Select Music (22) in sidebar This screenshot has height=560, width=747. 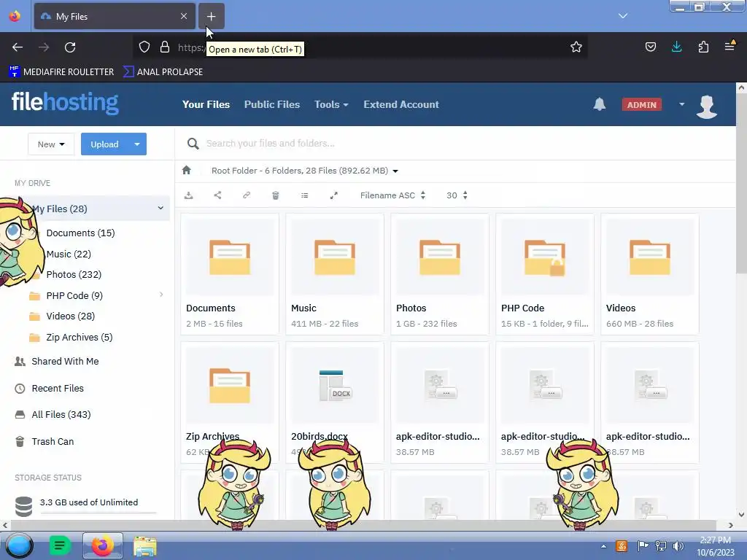tap(69, 254)
